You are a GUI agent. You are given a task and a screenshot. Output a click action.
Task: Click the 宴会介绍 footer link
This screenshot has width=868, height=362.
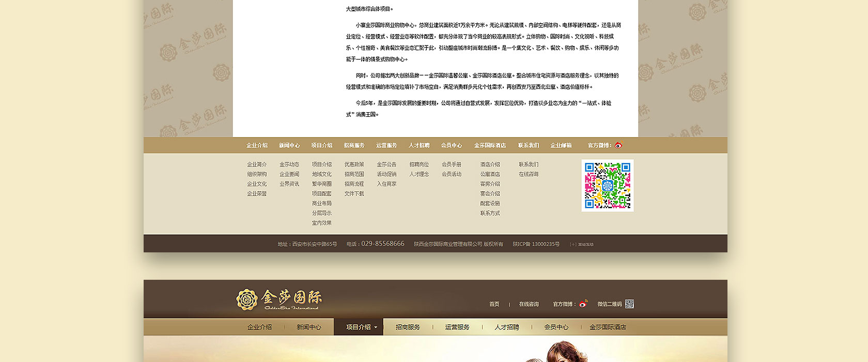(490, 194)
